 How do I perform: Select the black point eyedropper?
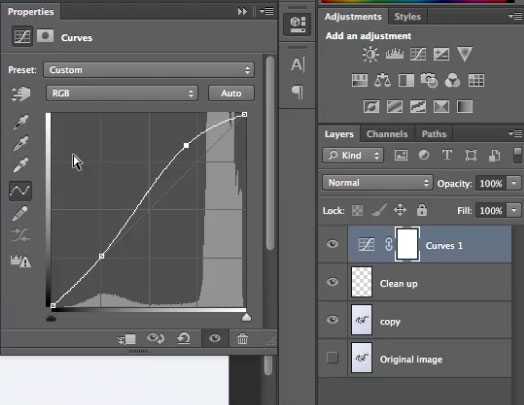(x=21, y=122)
